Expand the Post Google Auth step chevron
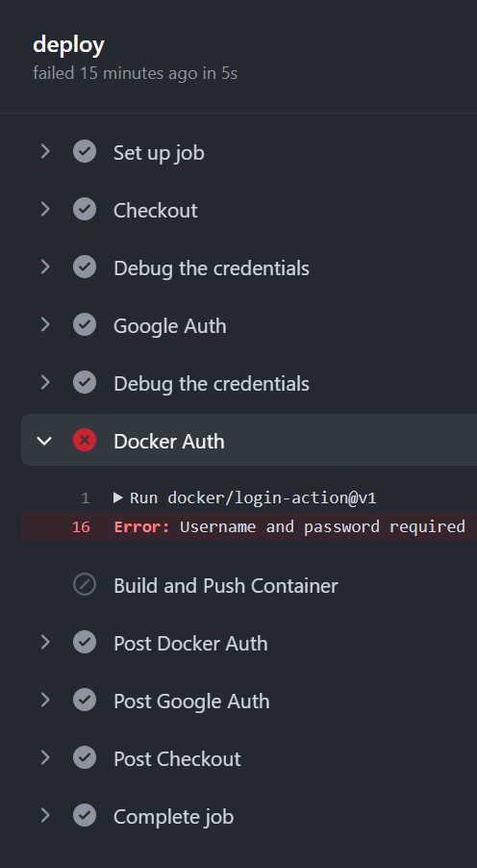Screen dimensions: 477x868 [x=45, y=701]
